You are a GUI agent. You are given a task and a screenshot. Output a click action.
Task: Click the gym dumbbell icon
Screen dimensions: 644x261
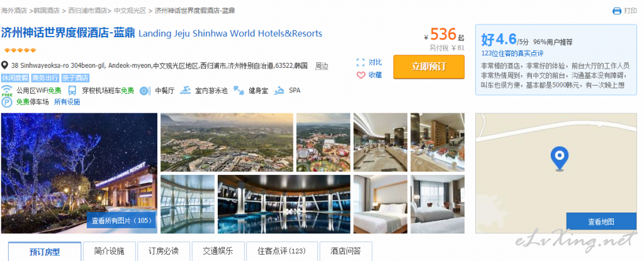(x=239, y=91)
